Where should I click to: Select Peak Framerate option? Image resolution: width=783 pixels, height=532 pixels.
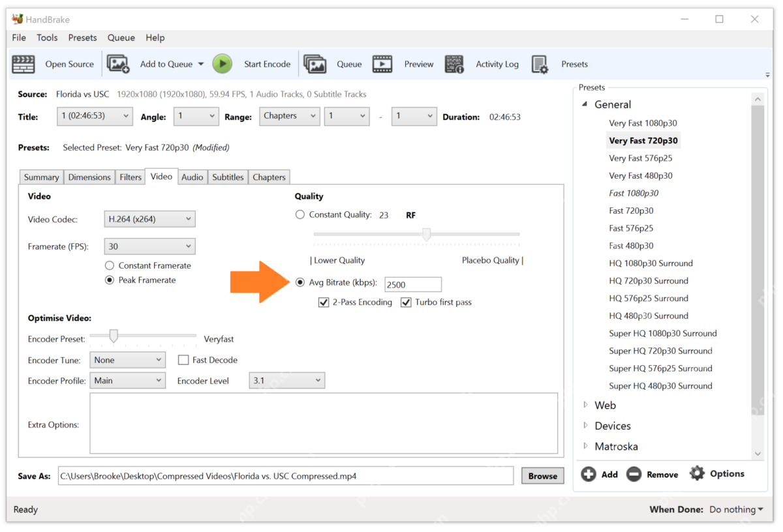point(110,280)
